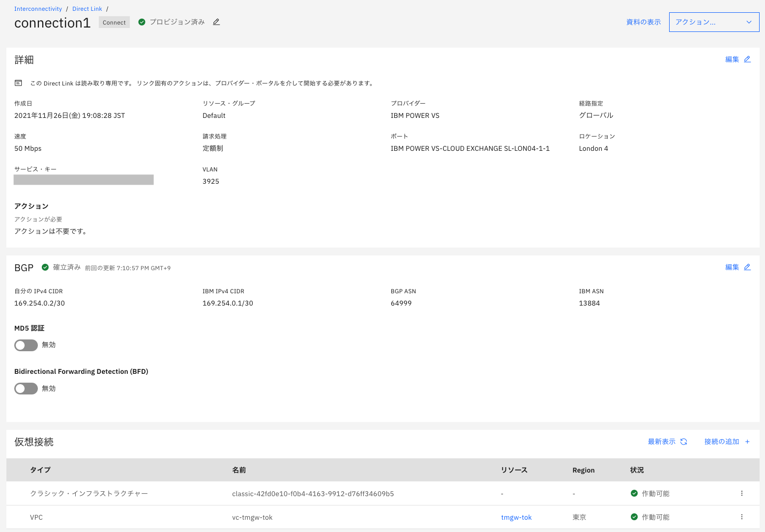Go to Direct Link breadcrumb
The width and height of the screenshot is (765, 532).
click(87, 9)
